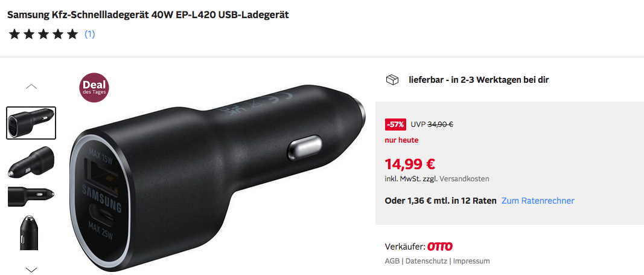Click the OTTO seller logo
The width and height of the screenshot is (644, 275).
tap(440, 247)
